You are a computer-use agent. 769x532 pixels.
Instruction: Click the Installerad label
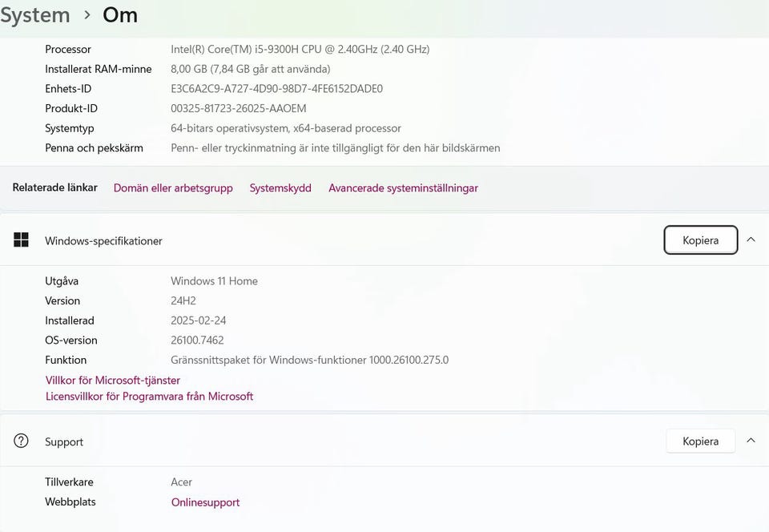(70, 320)
